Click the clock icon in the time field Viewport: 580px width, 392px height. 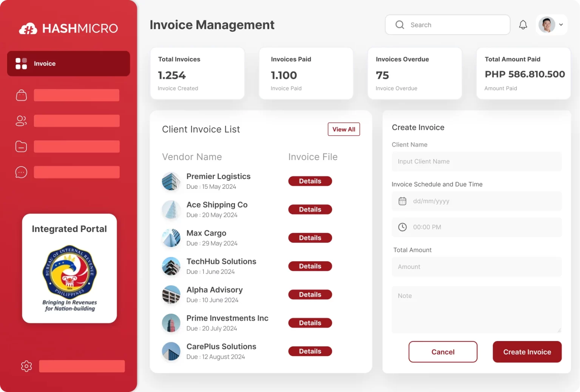coord(402,227)
